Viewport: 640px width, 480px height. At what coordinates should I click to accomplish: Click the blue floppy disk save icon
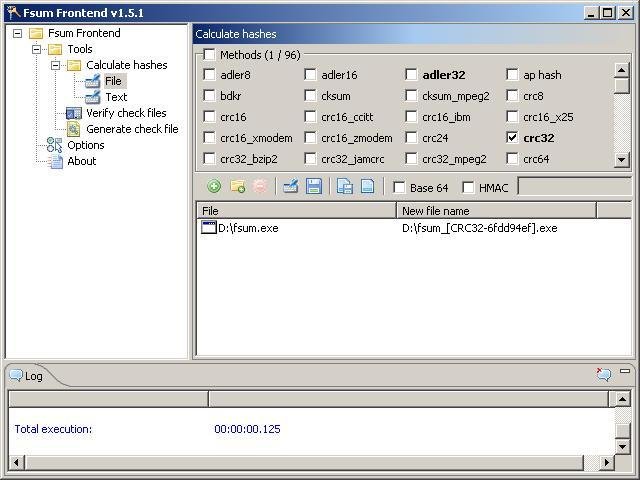pos(314,187)
